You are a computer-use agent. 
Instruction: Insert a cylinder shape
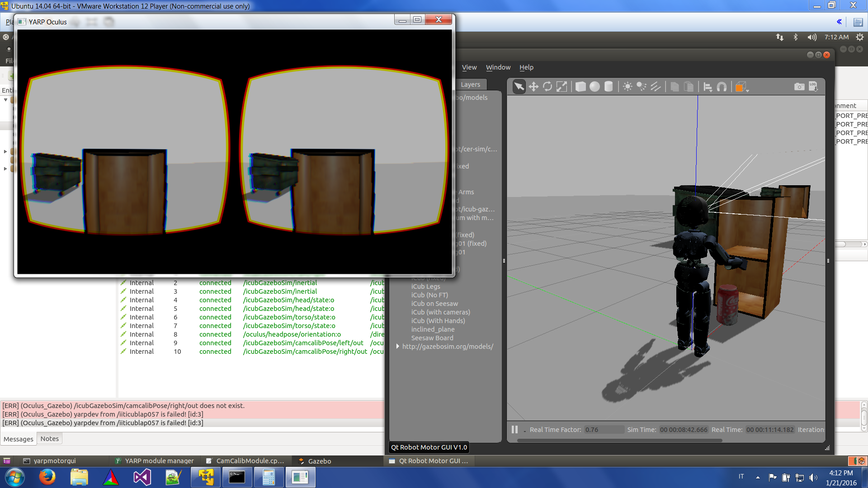[x=609, y=87]
